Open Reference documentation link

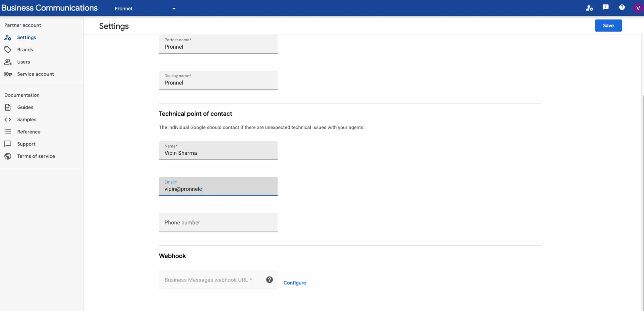tap(29, 132)
